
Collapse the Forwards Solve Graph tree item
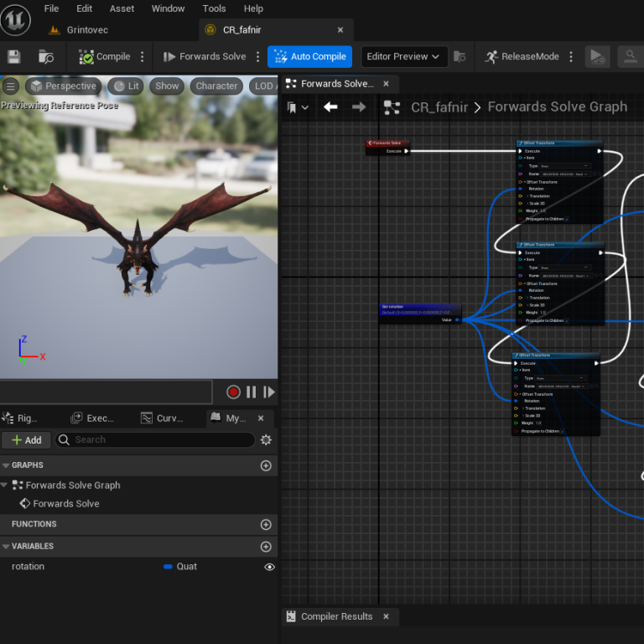click(x=5, y=485)
